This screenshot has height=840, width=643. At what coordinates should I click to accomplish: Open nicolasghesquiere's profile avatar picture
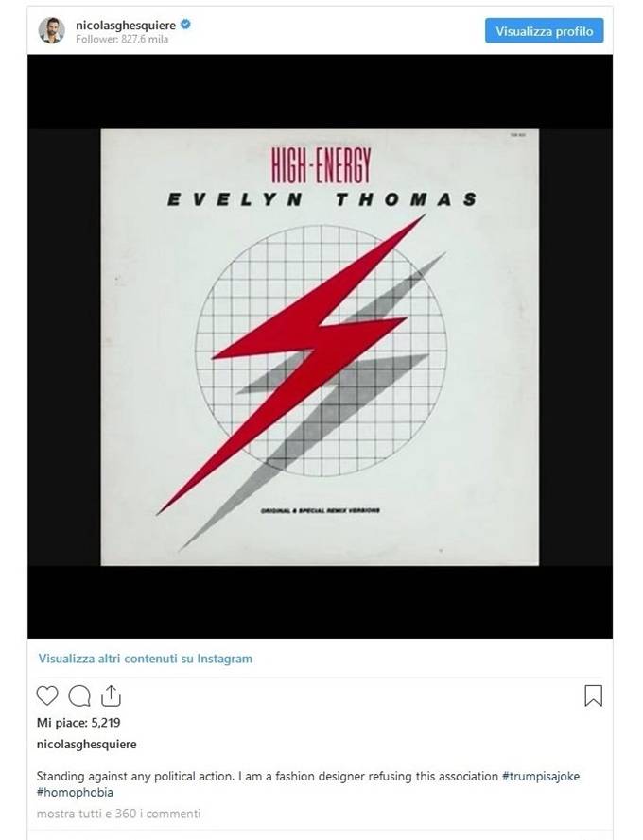[x=51, y=30]
